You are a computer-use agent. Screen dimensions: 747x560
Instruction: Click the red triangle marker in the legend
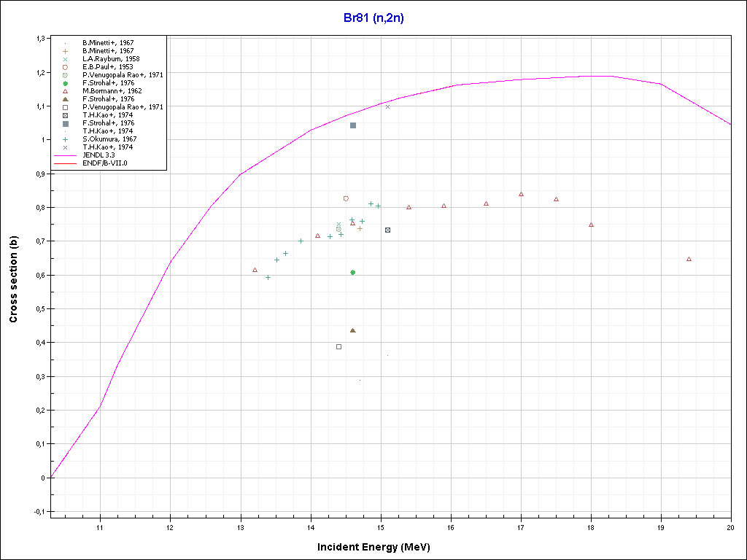click(65, 91)
